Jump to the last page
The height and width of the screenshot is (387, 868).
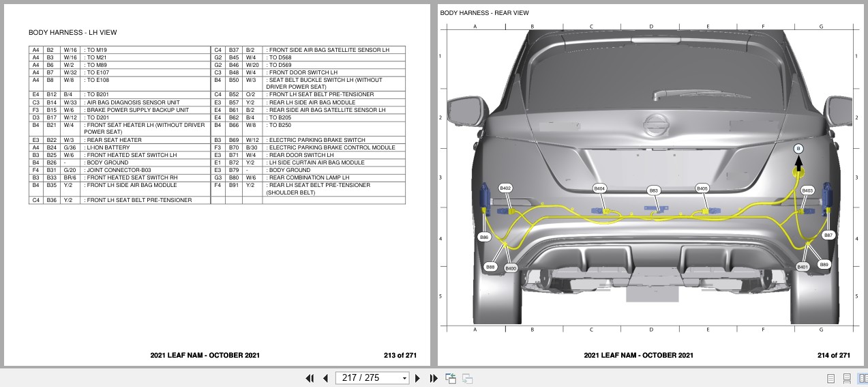pos(434,378)
